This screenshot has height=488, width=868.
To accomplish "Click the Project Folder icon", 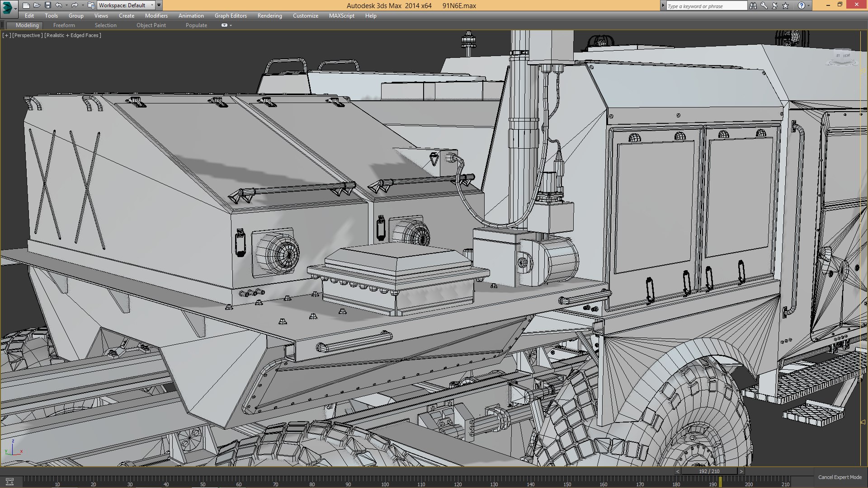I will pyautogui.click(x=91, y=5).
